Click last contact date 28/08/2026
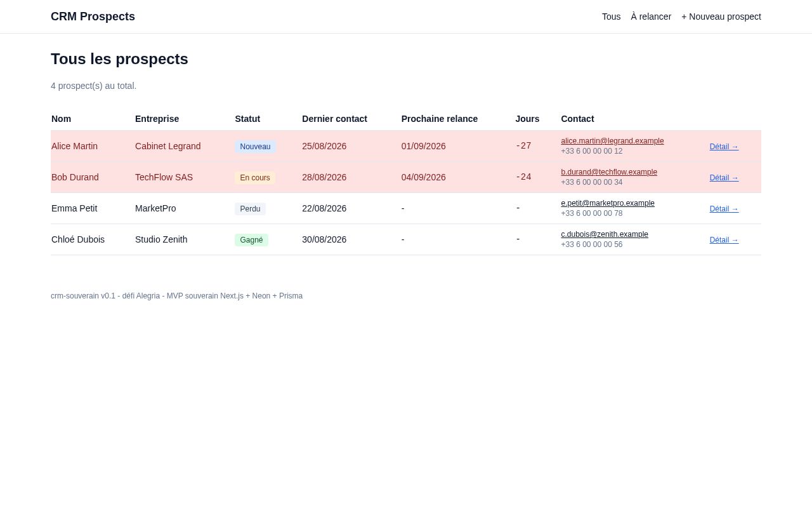The width and height of the screenshot is (812, 508). coord(324,177)
